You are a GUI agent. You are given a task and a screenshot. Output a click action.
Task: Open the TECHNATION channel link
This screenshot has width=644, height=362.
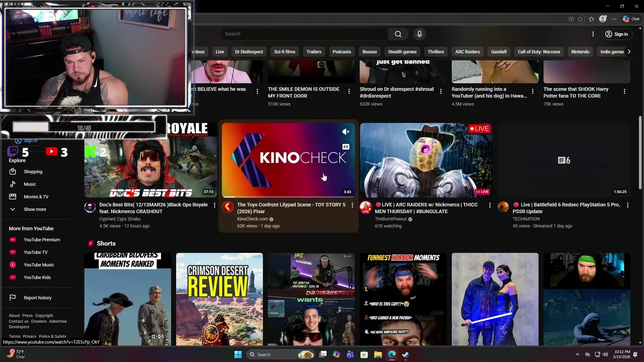pos(526,219)
